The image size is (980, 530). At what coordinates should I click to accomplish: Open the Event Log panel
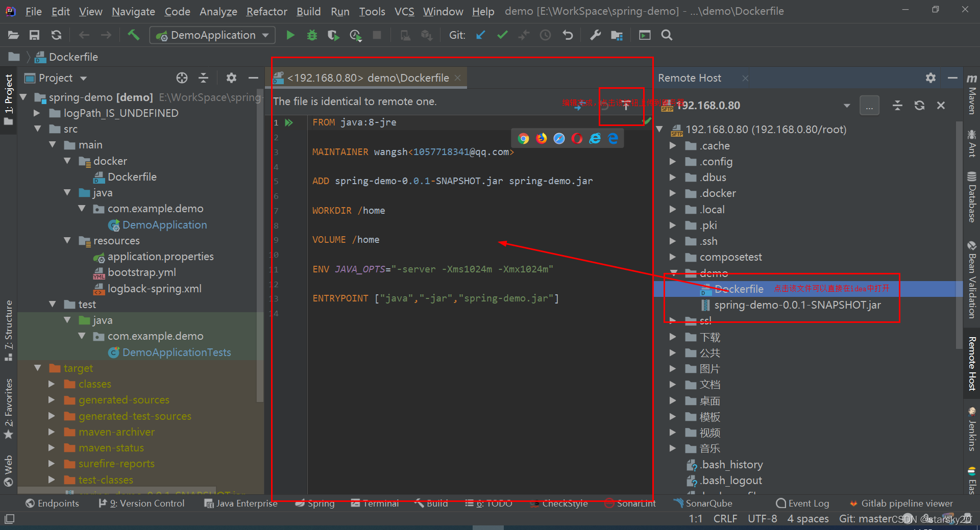(802, 503)
